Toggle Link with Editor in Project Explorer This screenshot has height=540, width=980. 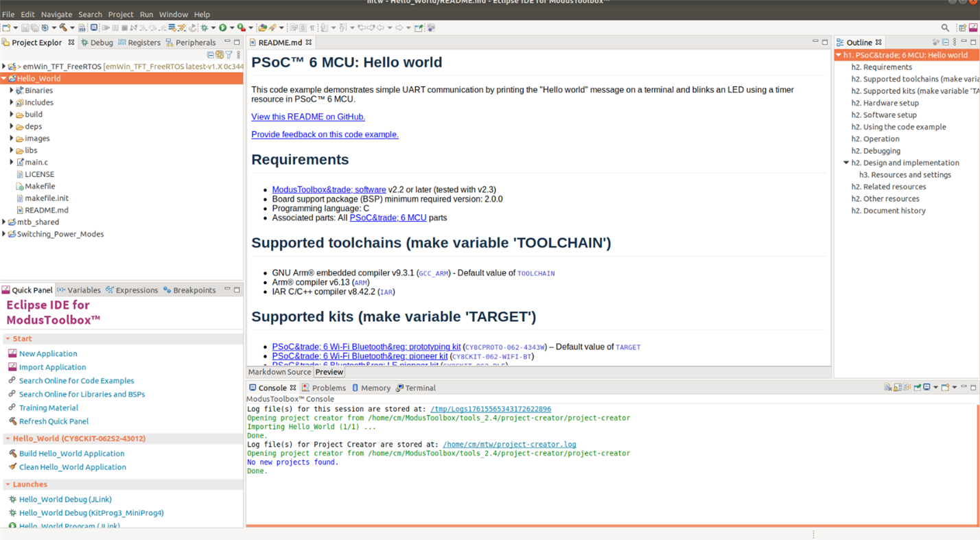click(x=220, y=55)
